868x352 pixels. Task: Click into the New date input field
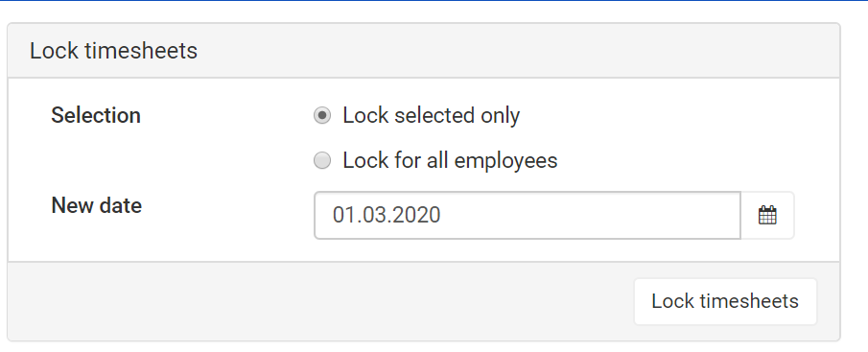(x=527, y=215)
